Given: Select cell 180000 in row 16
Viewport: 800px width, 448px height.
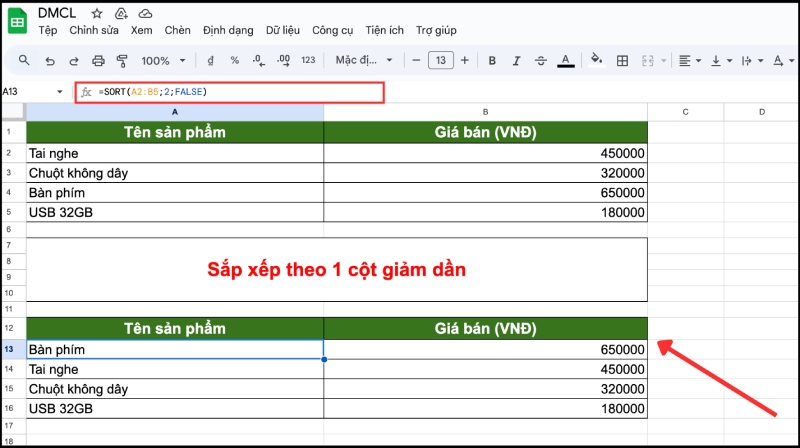Looking at the screenshot, I should pos(485,409).
